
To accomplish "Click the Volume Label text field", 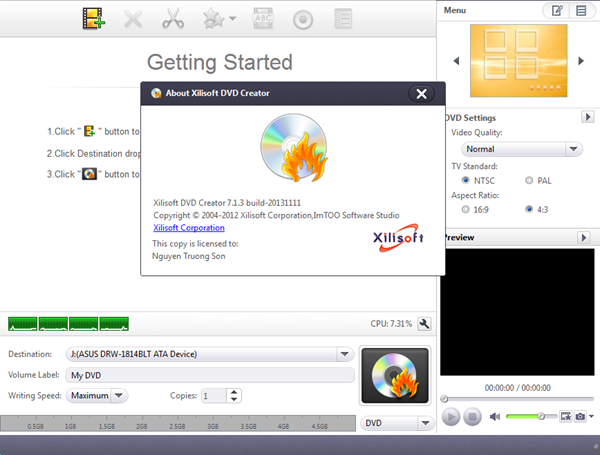I will 210,375.
